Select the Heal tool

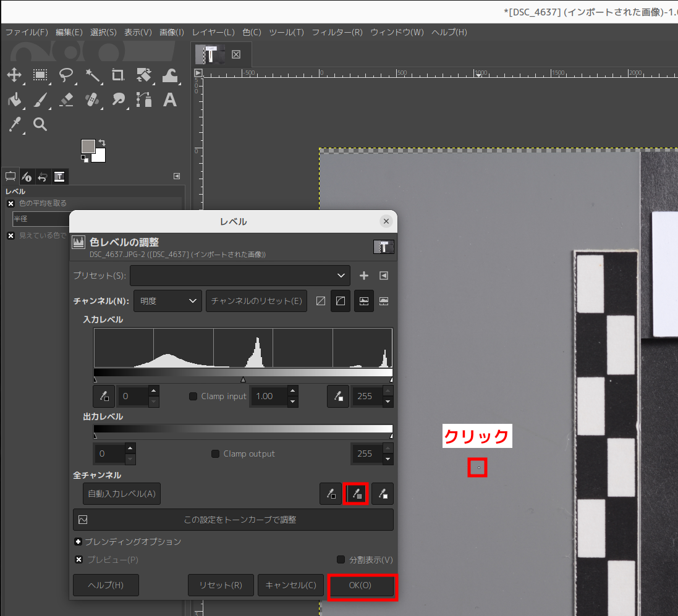(92, 100)
